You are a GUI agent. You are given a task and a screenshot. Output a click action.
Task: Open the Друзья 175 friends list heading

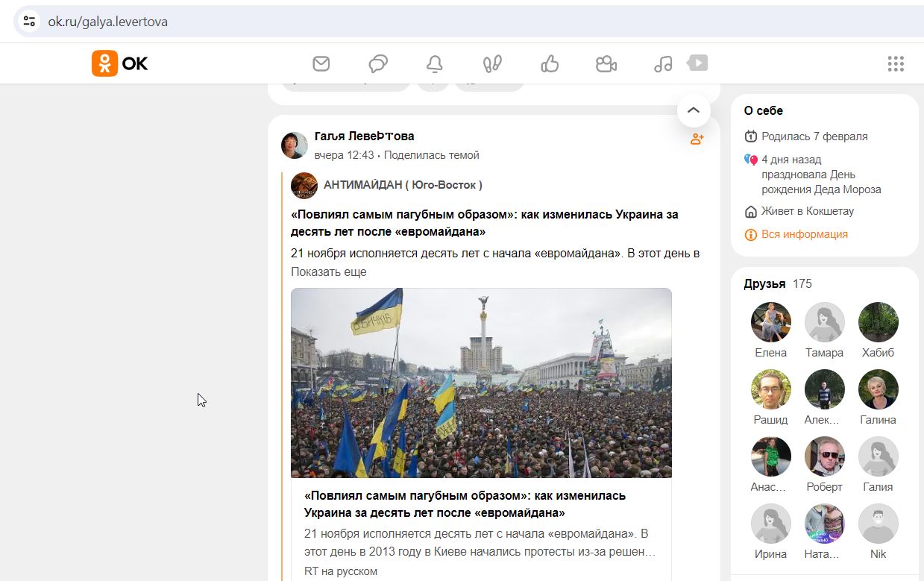click(x=778, y=284)
